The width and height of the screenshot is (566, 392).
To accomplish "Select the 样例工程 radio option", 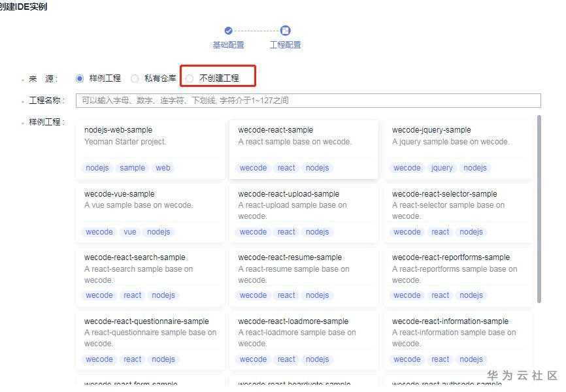I will 80,78.
